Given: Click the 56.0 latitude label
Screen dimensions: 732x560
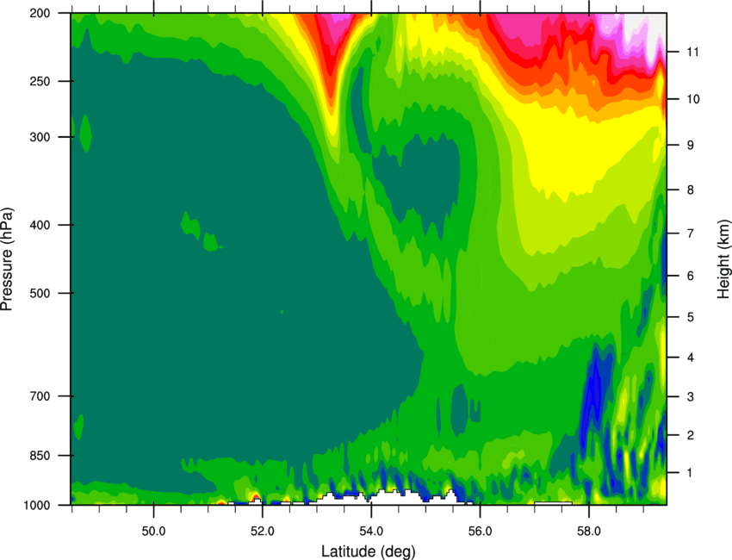Looking at the screenshot, I should pyautogui.click(x=480, y=532).
